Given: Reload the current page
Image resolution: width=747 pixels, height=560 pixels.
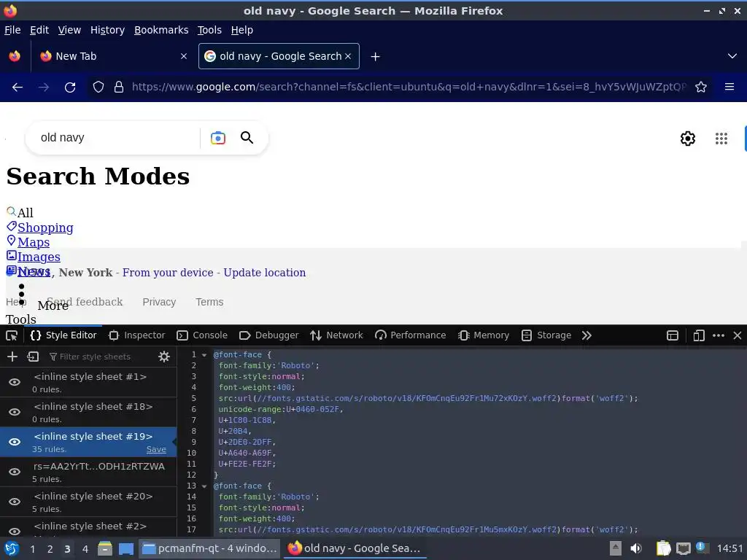Looking at the screenshot, I should (70, 87).
